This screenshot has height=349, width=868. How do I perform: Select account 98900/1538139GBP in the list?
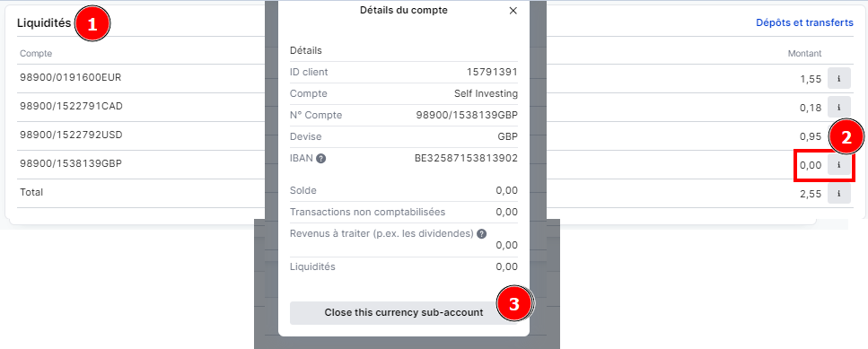click(71, 163)
